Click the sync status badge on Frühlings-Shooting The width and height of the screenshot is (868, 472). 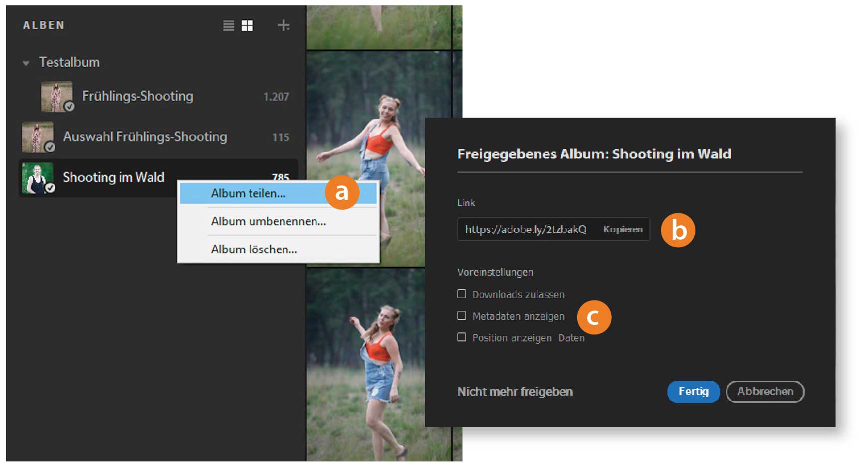[69, 106]
